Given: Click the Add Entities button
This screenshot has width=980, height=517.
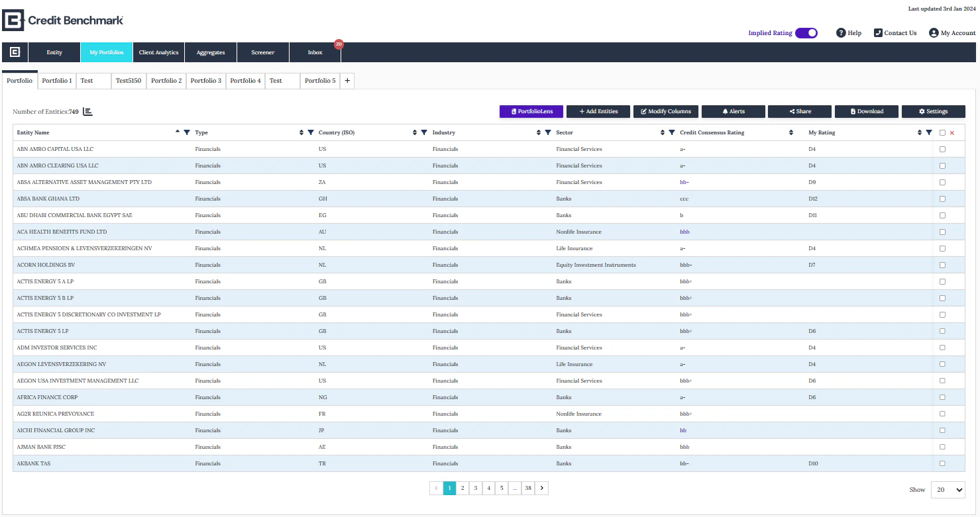Looking at the screenshot, I should click(x=598, y=111).
